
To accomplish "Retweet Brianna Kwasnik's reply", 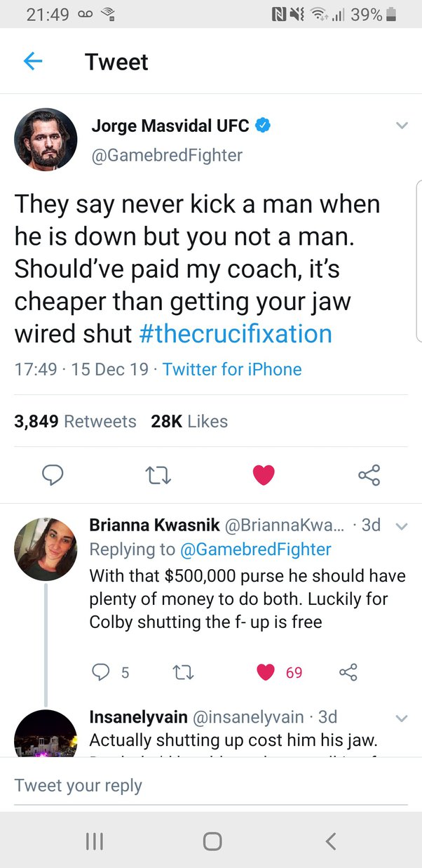I will coord(184,672).
